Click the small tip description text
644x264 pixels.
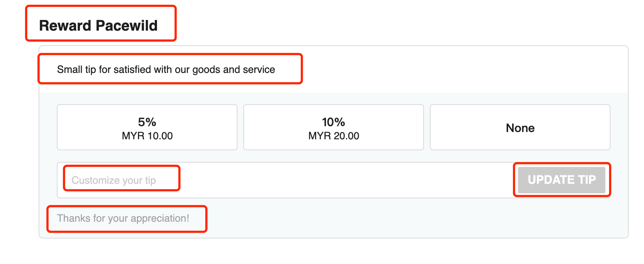pyautogui.click(x=166, y=69)
